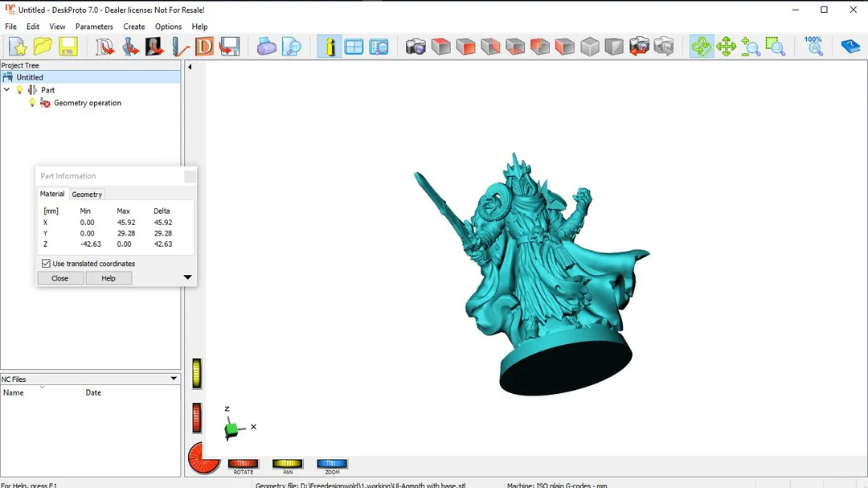Toggle the 'Use translated coordinates' checkbox
The height and width of the screenshot is (488, 868).
click(x=46, y=264)
